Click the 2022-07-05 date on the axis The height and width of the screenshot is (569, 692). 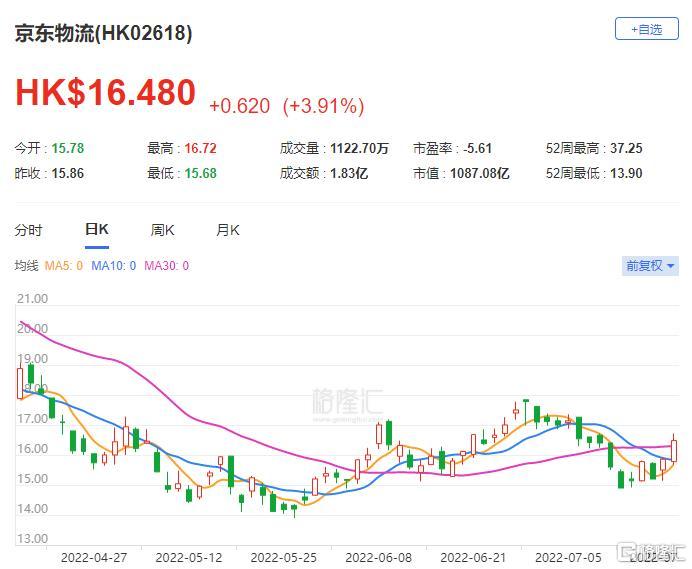(568, 558)
